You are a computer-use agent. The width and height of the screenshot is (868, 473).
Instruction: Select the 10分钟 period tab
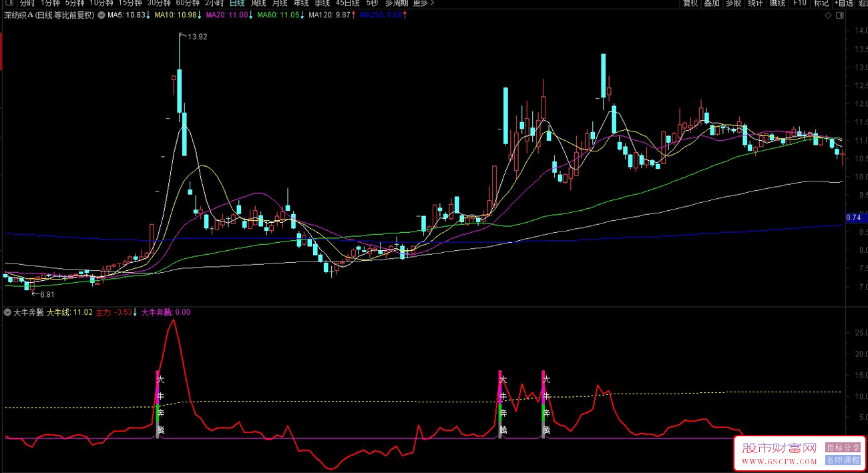point(101,3)
